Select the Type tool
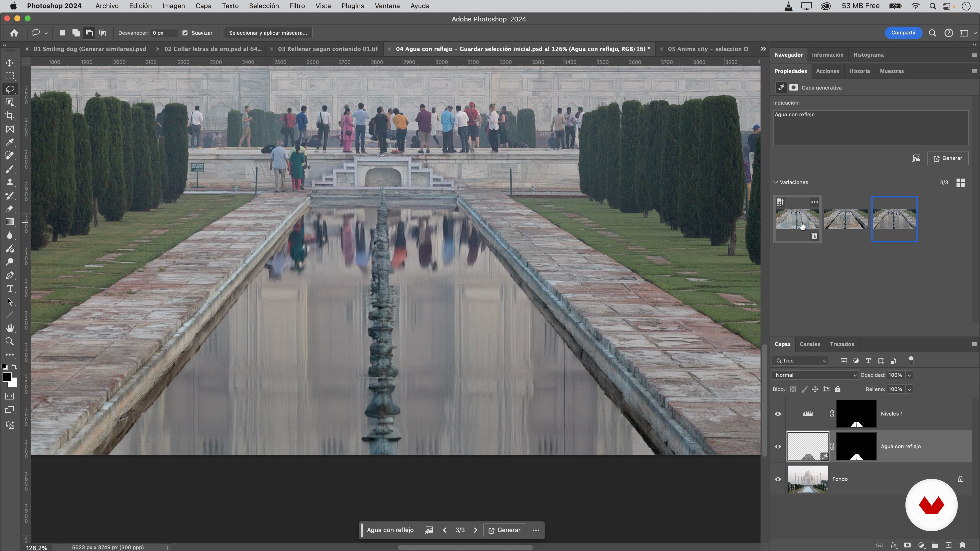980x551 pixels. [10, 288]
